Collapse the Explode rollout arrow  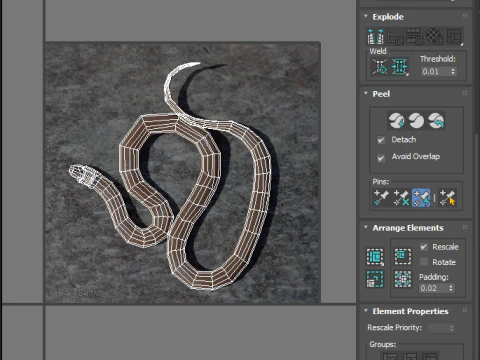[366, 16]
